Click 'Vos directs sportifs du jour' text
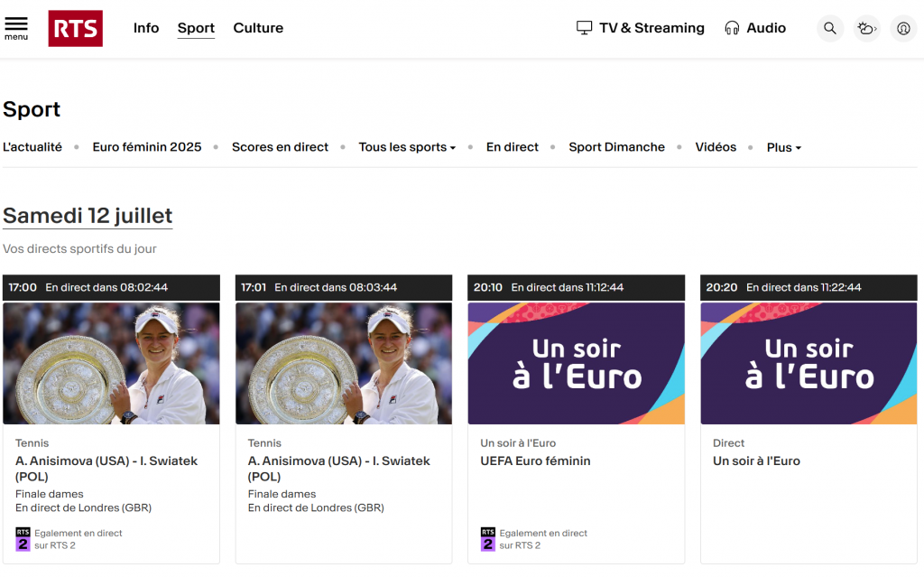The image size is (924, 577). point(79,249)
